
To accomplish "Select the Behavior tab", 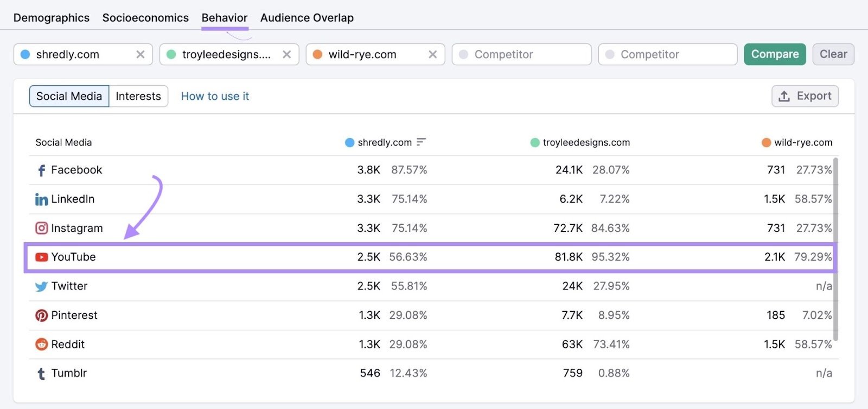I will [x=225, y=18].
